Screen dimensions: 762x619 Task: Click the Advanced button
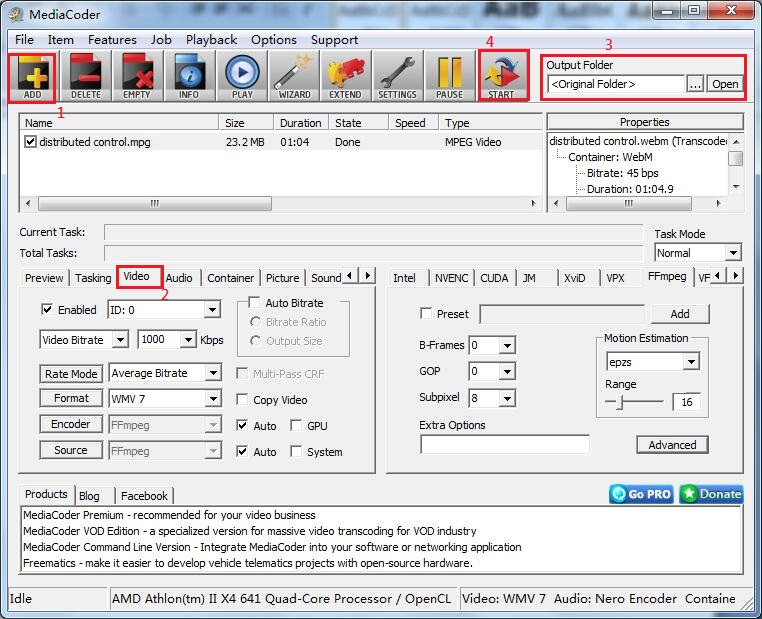point(672,445)
